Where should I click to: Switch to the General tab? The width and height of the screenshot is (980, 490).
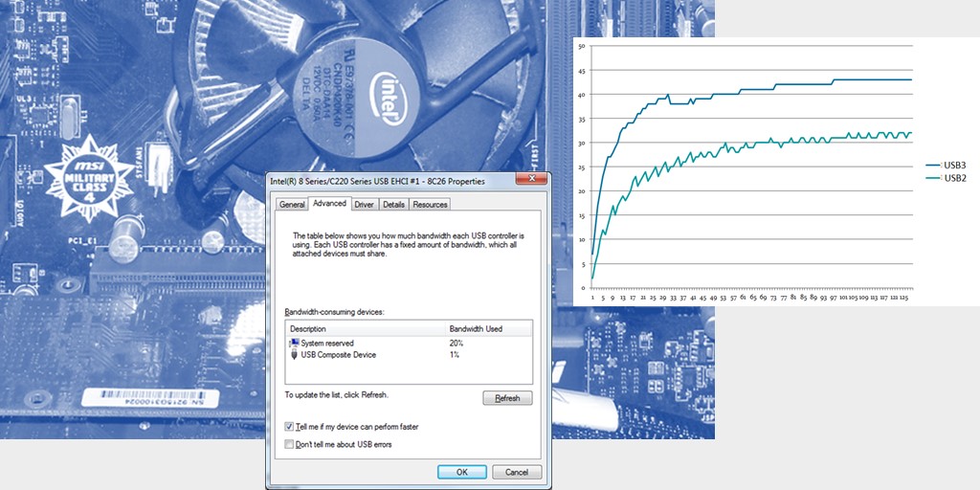click(x=292, y=205)
